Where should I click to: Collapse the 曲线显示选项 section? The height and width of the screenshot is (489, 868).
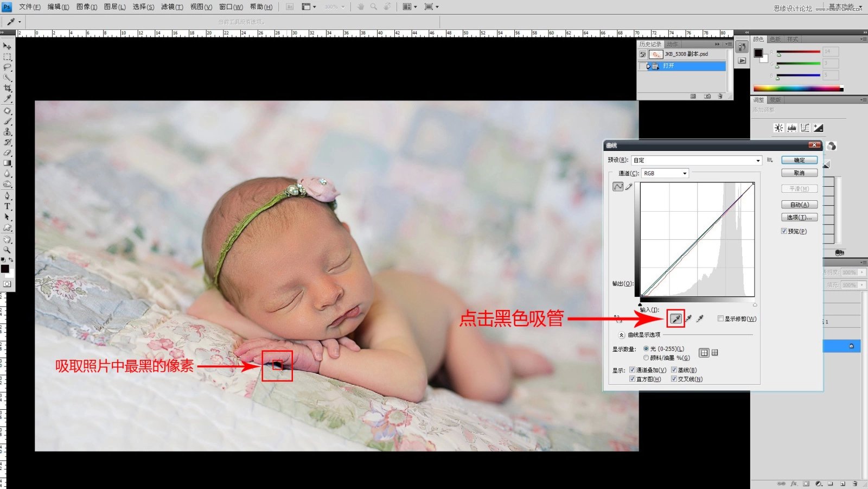(622, 335)
